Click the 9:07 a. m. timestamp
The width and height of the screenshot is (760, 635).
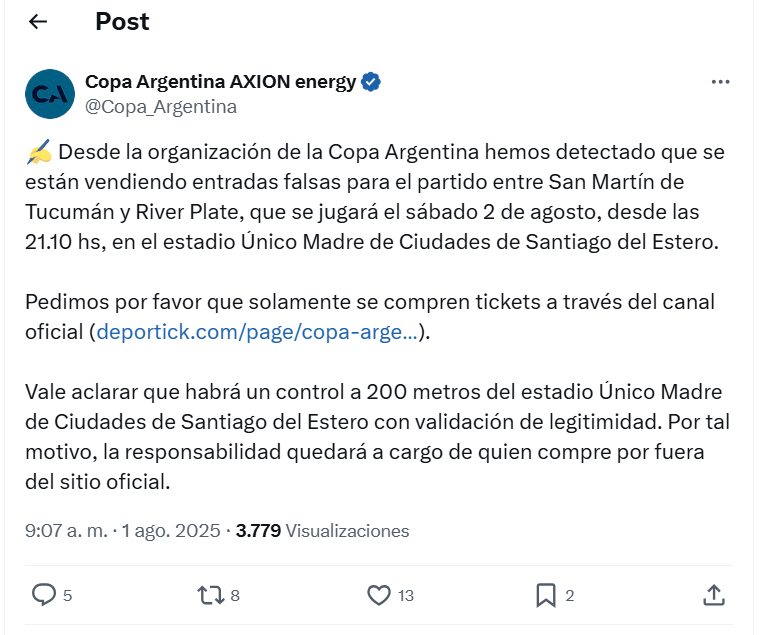(x=66, y=531)
